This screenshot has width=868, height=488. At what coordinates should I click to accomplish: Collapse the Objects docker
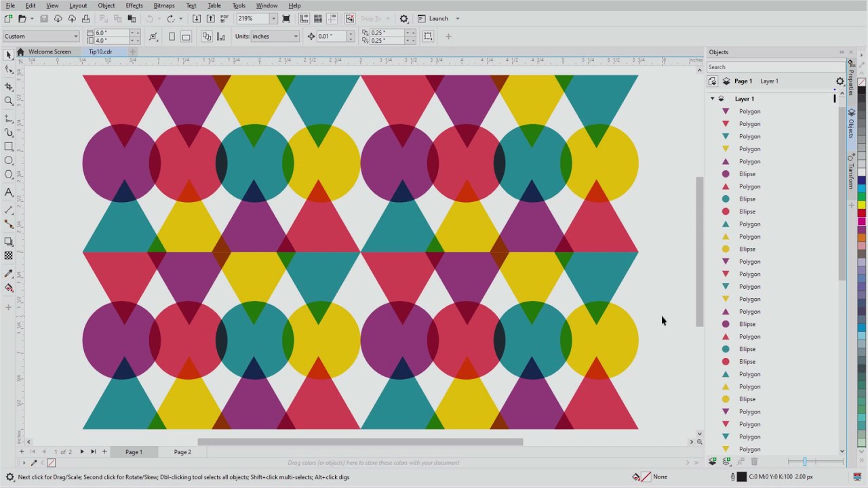click(x=842, y=52)
